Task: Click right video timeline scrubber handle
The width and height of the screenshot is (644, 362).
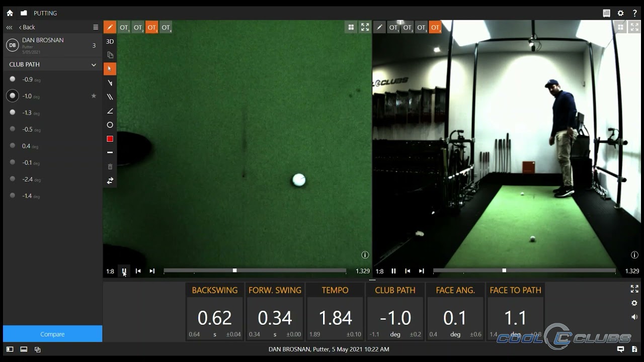Action: click(x=504, y=270)
